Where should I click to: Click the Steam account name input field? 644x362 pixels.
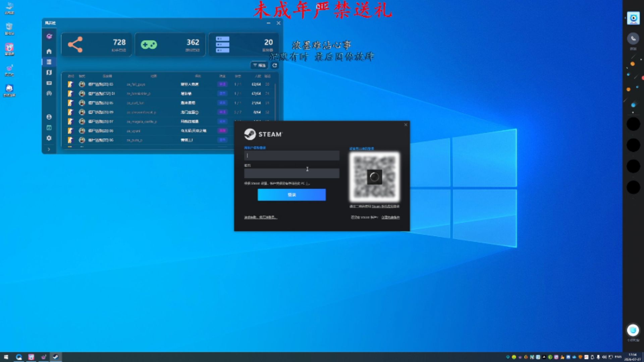[291, 156]
